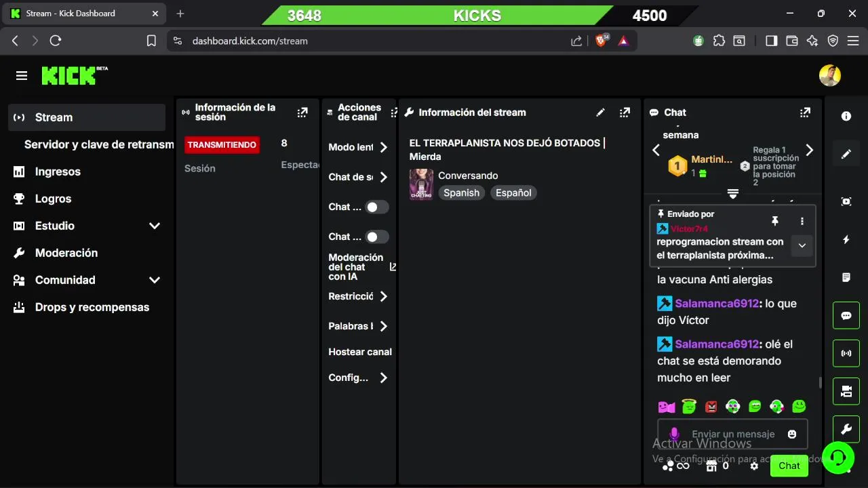Insert the red angry face emote
Image resolution: width=868 pixels, height=488 pixels.
(711, 407)
